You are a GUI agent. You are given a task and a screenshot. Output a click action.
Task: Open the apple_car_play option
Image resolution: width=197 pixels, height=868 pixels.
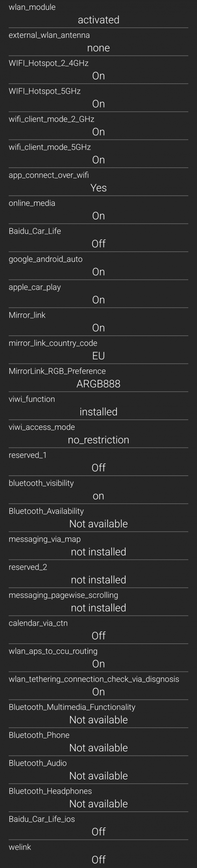click(98, 294)
